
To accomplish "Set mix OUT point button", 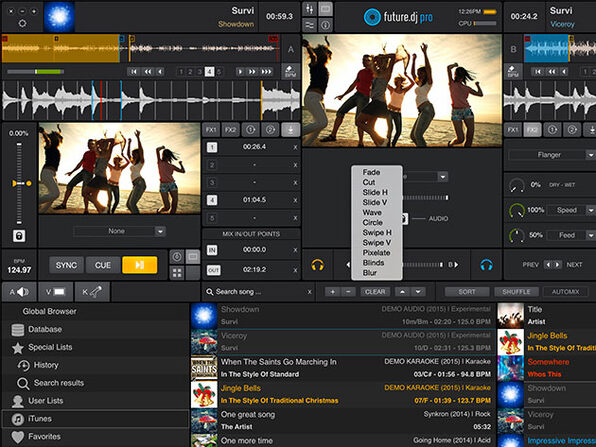I will pos(213,270).
